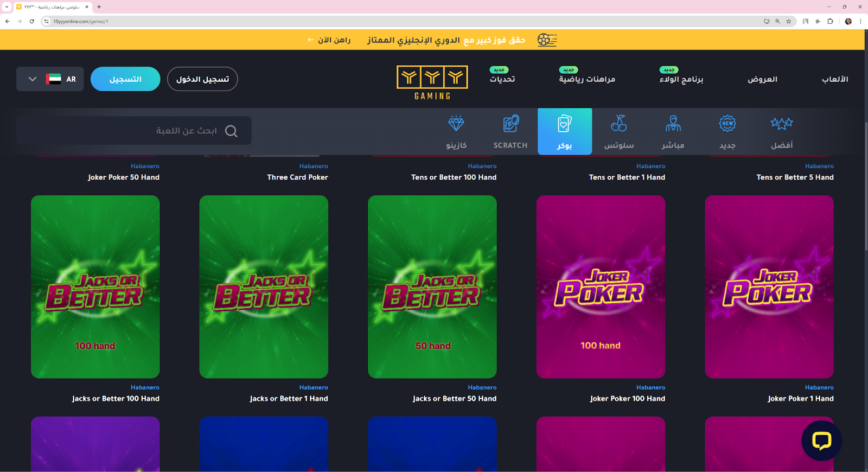Click the Three Card Poker title
868x472 pixels.
(297, 177)
